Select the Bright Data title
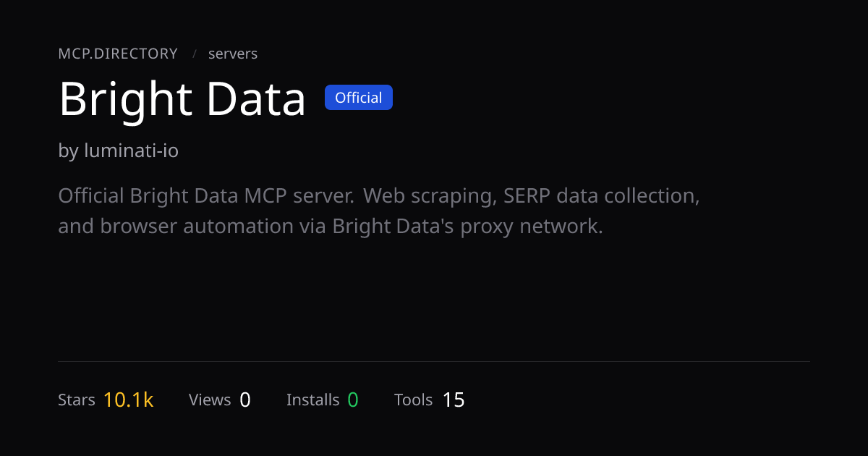Image resolution: width=868 pixels, height=456 pixels. pos(182,99)
